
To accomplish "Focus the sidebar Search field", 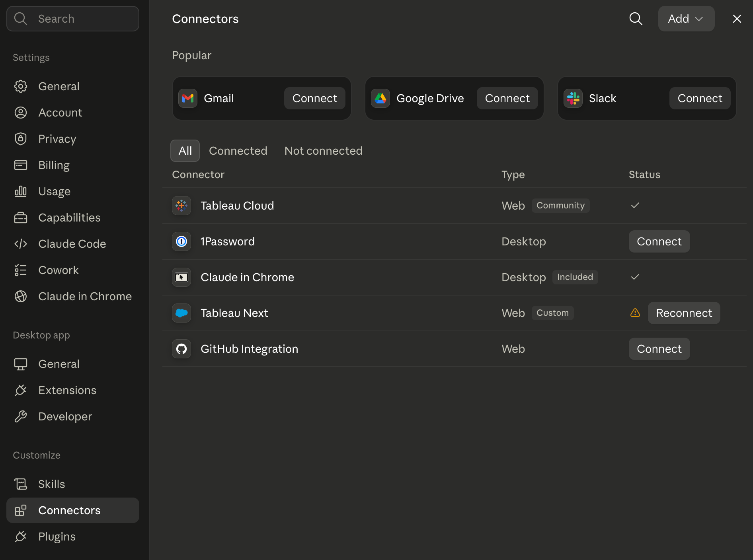I will coord(73,19).
